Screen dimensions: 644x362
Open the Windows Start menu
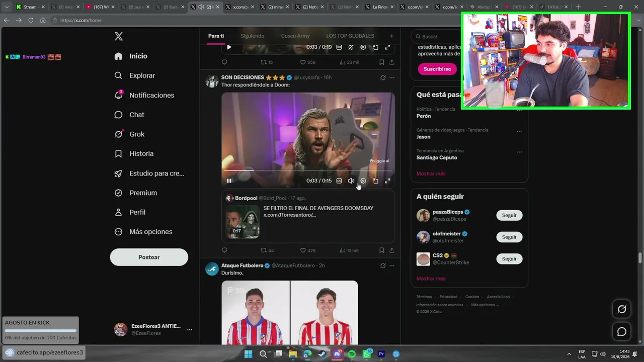248,354
